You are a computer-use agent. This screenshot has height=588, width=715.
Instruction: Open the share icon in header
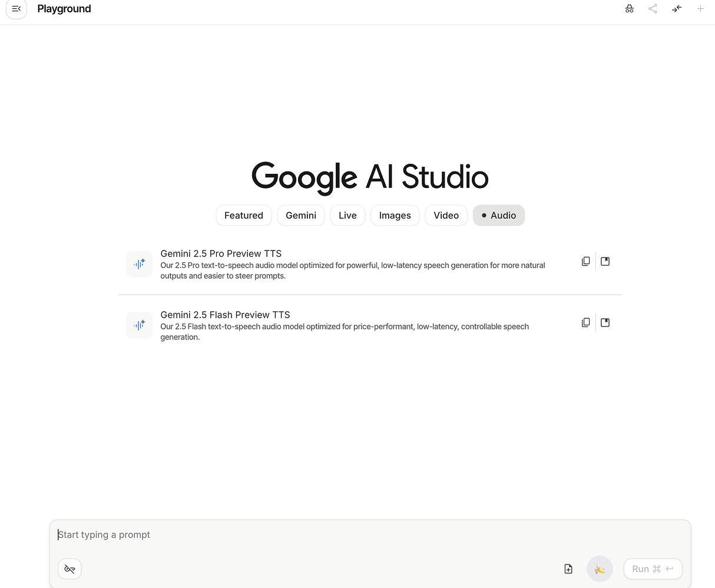tap(653, 9)
